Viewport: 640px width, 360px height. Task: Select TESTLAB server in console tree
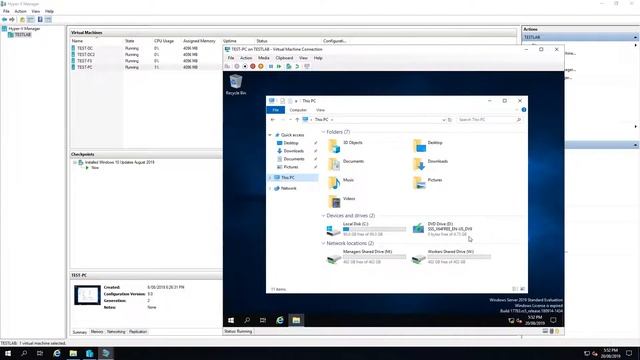[x=23, y=35]
